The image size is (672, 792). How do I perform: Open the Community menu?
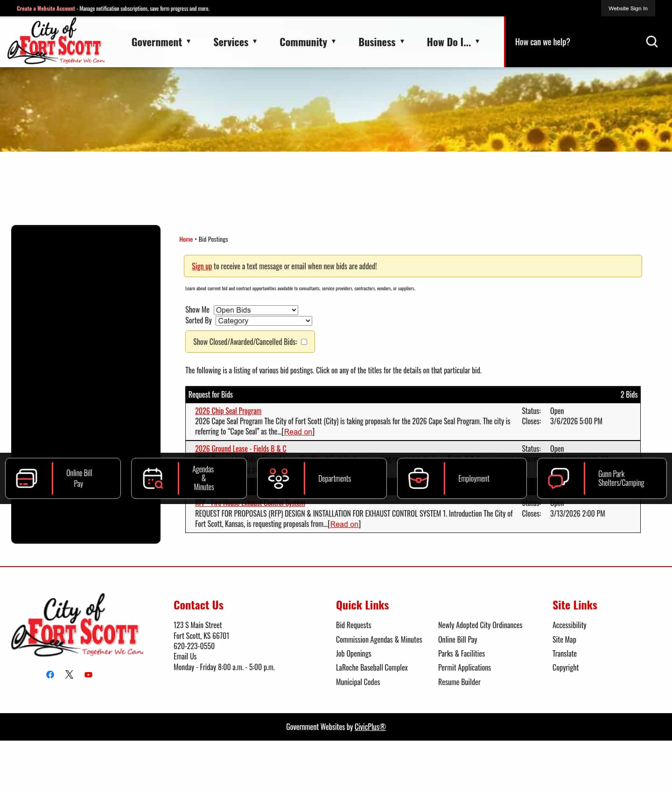303,42
